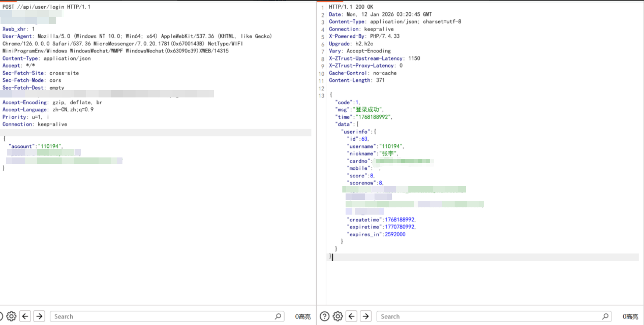The width and height of the screenshot is (644, 325).
Task: Click the response pane "0高亮" highlight count
Action: point(630,317)
